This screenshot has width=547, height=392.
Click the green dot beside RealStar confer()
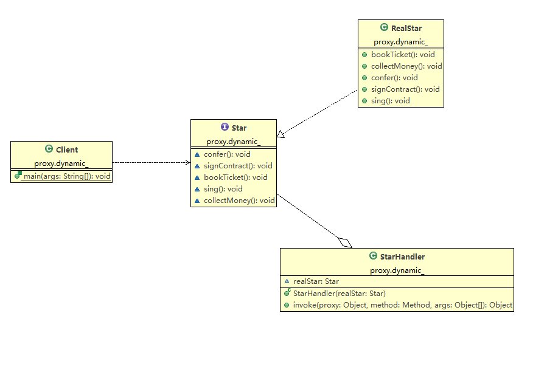pyautogui.click(x=364, y=78)
